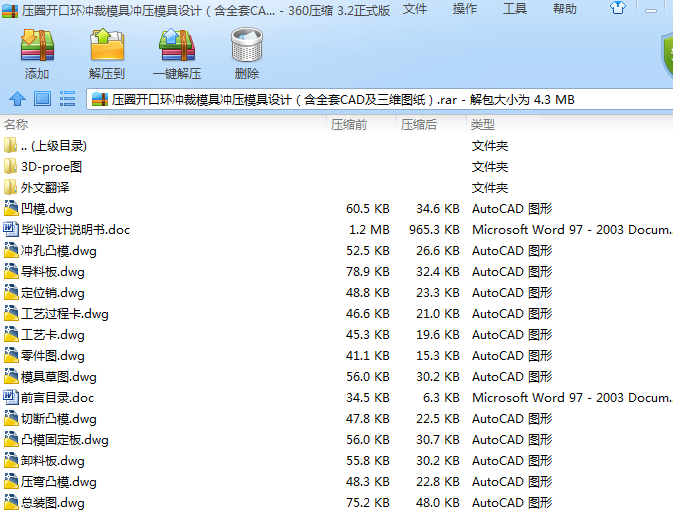This screenshot has width=673, height=529.
Task: Sort files by 名称 column header
Action: 163,125
